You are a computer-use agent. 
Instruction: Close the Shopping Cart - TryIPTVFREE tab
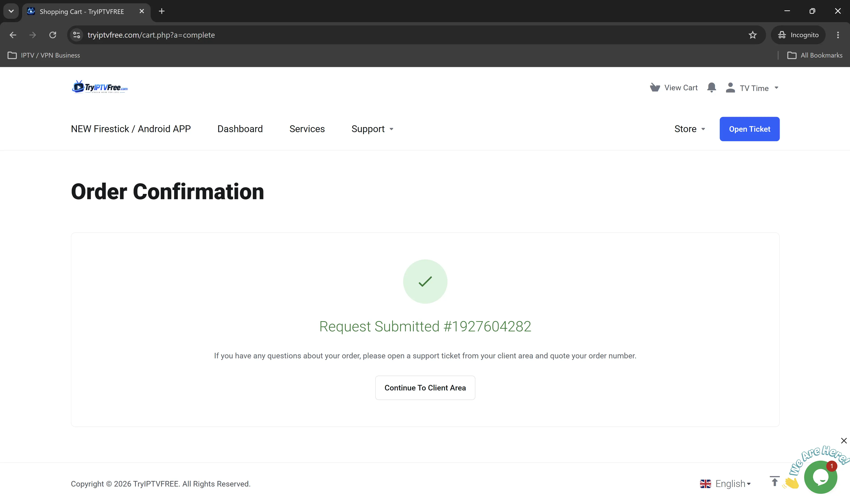point(142,11)
